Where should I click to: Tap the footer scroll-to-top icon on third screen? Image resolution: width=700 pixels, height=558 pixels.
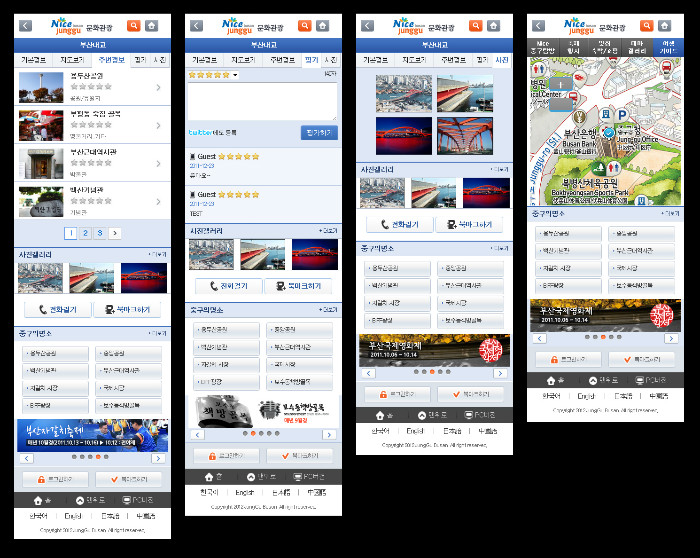point(422,416)
